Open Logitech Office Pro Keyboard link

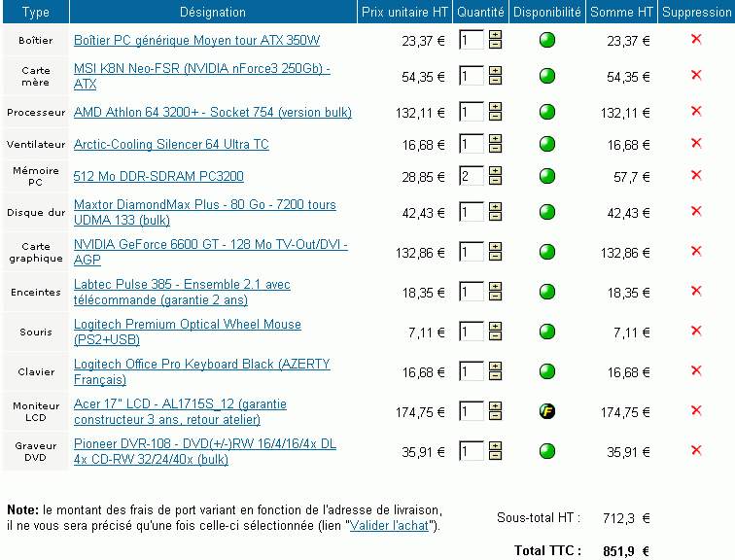[202, 371]
